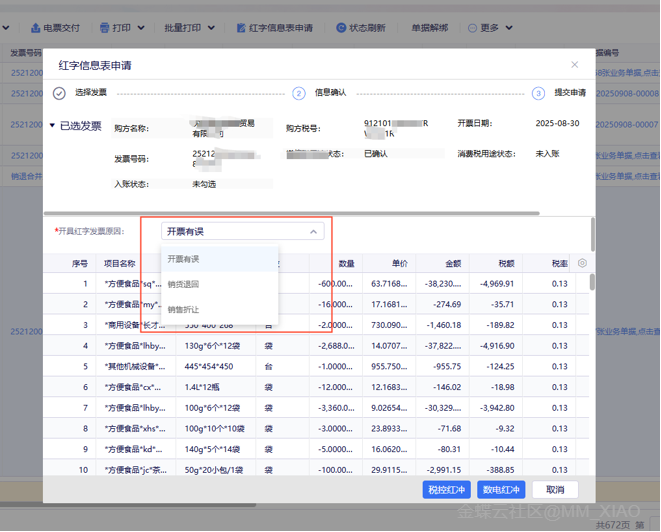Click the 项目名称 column header

[120, 263]
